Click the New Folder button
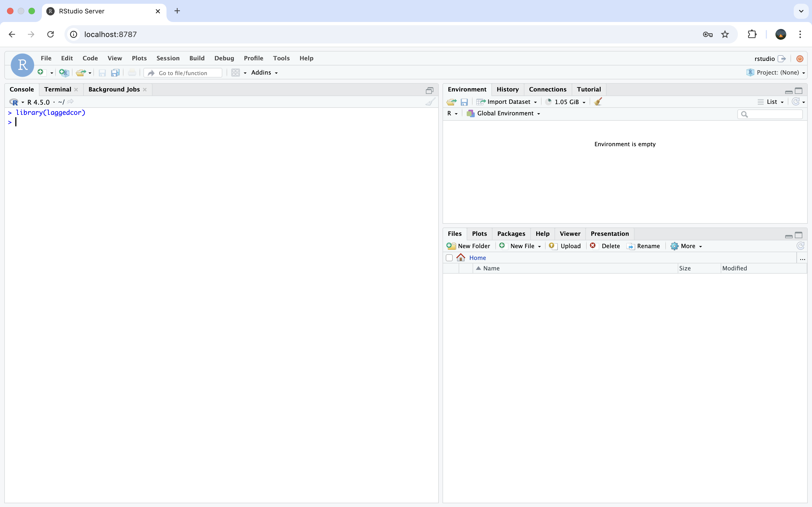The height and width of the screenshot is (507, 812). (468, 246)
